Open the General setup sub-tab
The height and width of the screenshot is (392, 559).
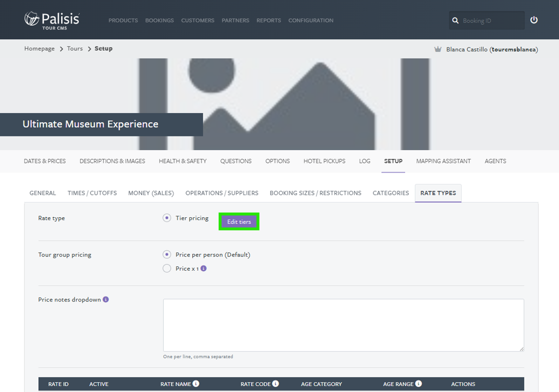point(43,193)
